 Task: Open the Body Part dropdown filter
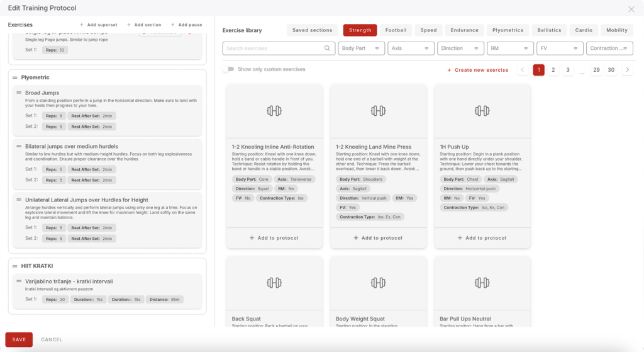(361, 48)
